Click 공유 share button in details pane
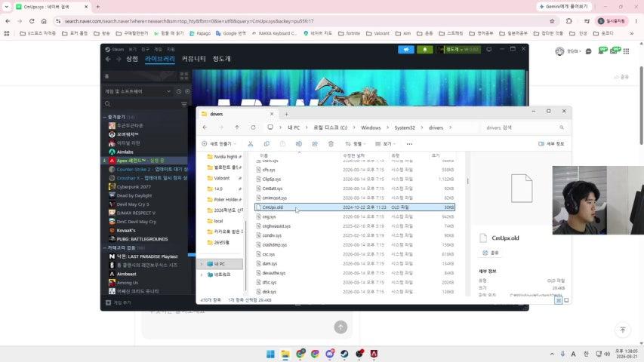Viewport: 644px width, 362px height. (491, 253)
